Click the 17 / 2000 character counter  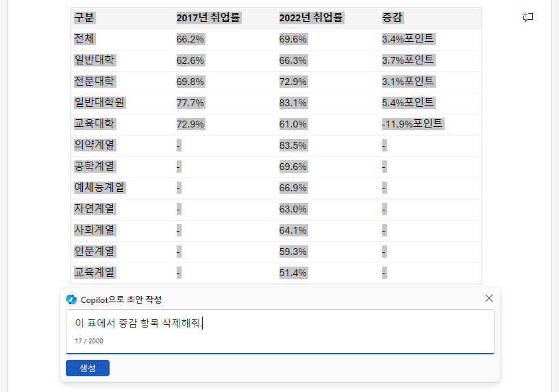[x=89, y=341]
